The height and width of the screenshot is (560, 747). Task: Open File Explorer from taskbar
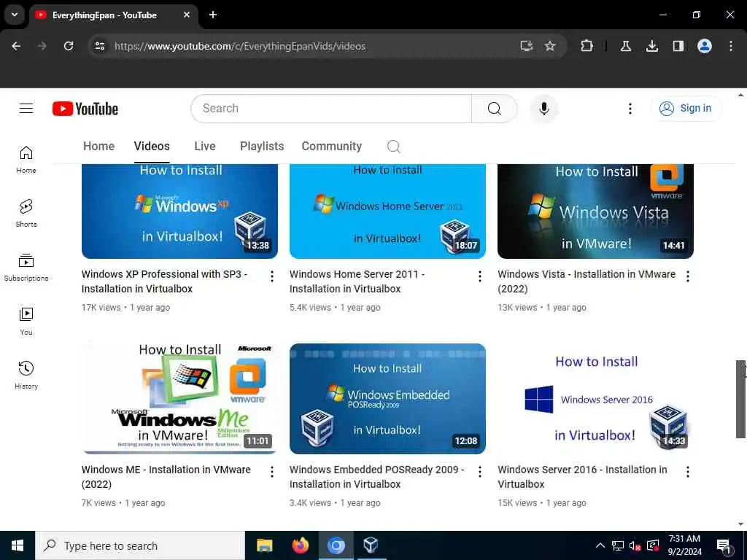coord(264,545)
